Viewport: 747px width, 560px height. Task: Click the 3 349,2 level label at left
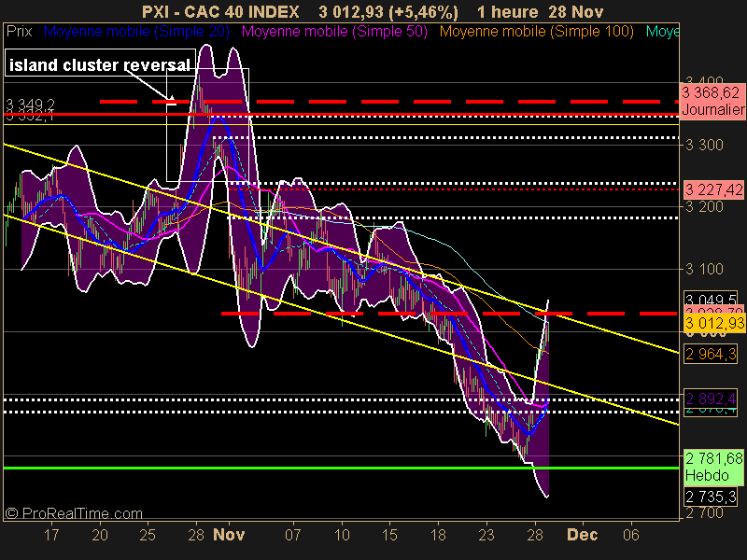tap(31, 104)
